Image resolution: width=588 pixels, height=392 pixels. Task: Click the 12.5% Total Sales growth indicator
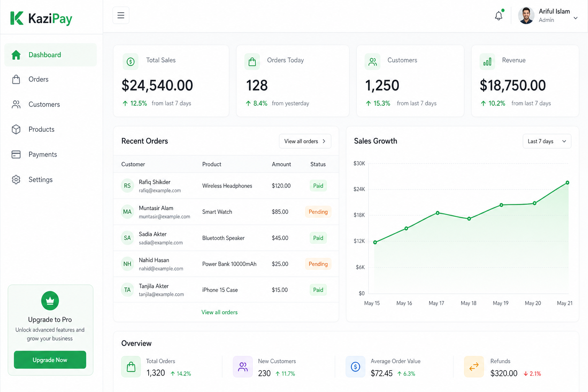135,103
